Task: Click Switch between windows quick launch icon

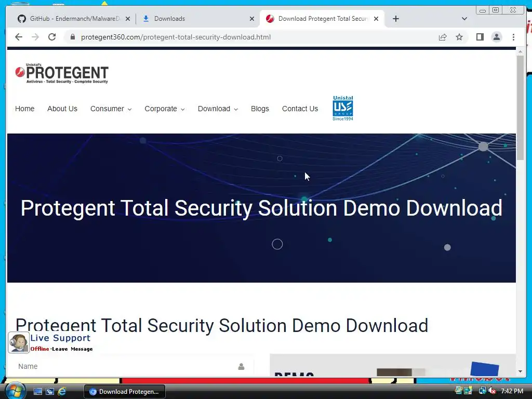Action: click(49, 392)
